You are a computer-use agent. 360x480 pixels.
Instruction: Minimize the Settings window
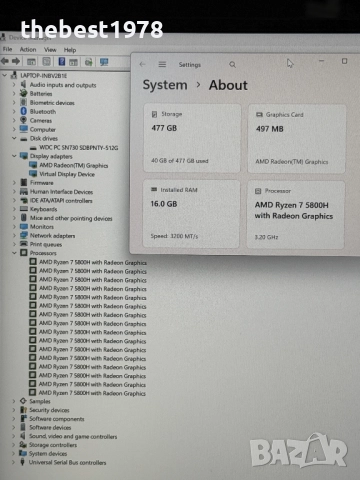coord(321,61)
